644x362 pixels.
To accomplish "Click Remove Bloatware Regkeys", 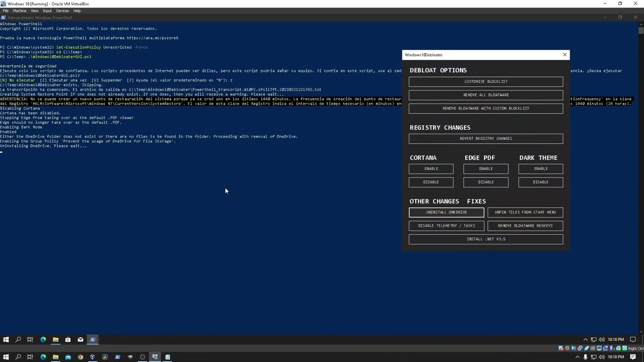I will pos(525,226).
